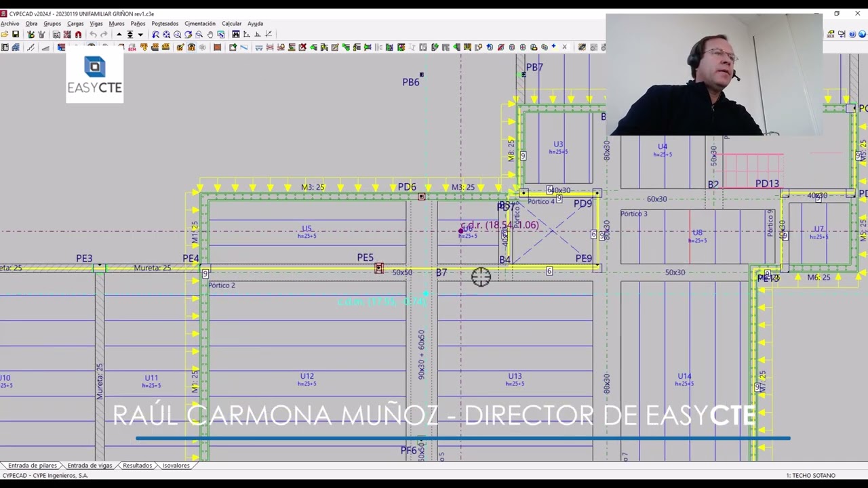Select the pan hand tool
The height and width of the screenshot is (488, 868).
pos(210,35)
